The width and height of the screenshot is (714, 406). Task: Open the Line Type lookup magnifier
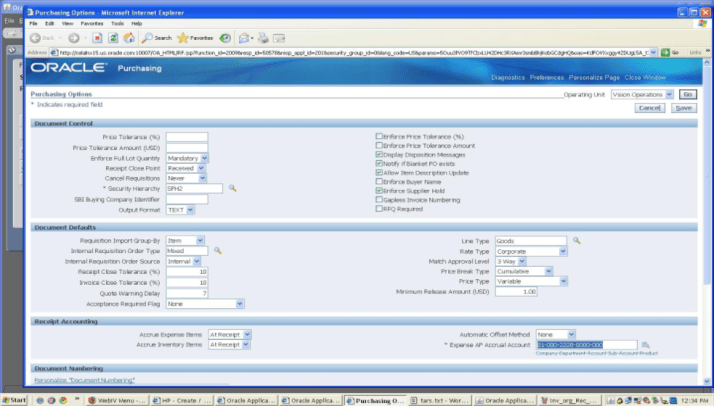(576, 241)
